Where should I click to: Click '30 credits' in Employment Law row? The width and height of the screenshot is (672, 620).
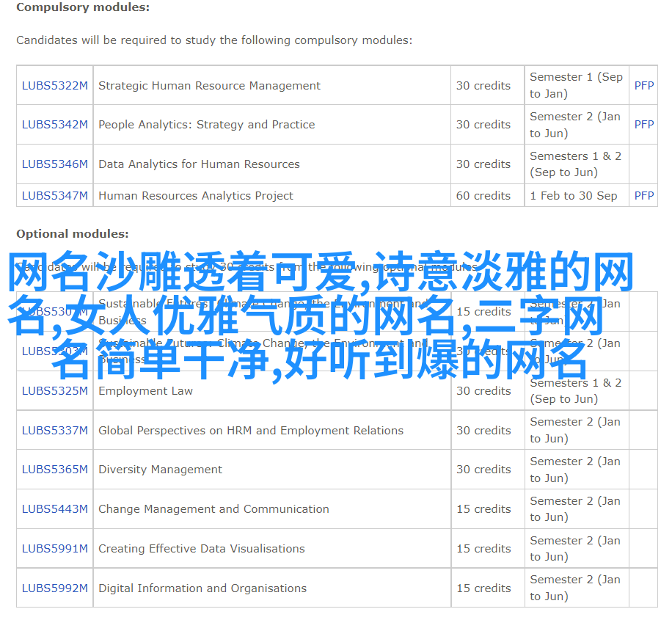coord(483,391)
